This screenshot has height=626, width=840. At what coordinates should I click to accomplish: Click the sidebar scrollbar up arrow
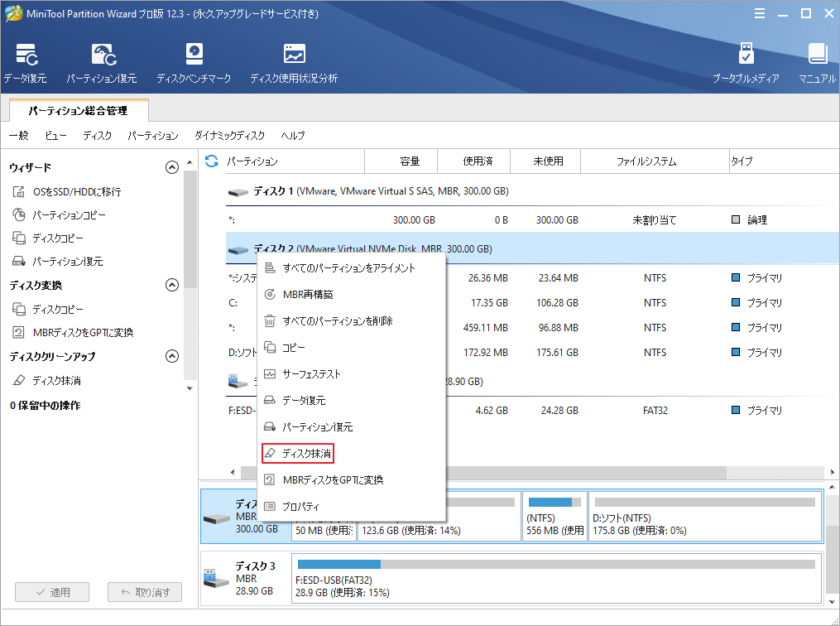pos(190,161)
